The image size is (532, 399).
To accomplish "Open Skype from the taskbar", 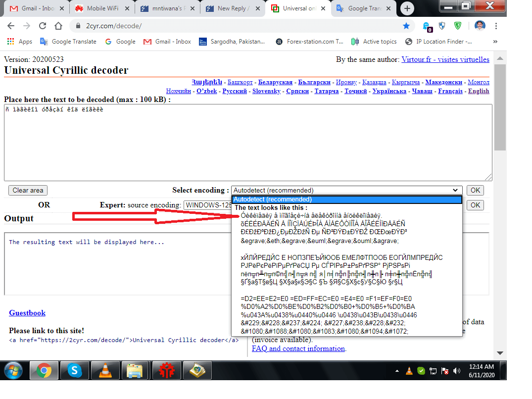I will pyautogui.click(x=74, y=370).
